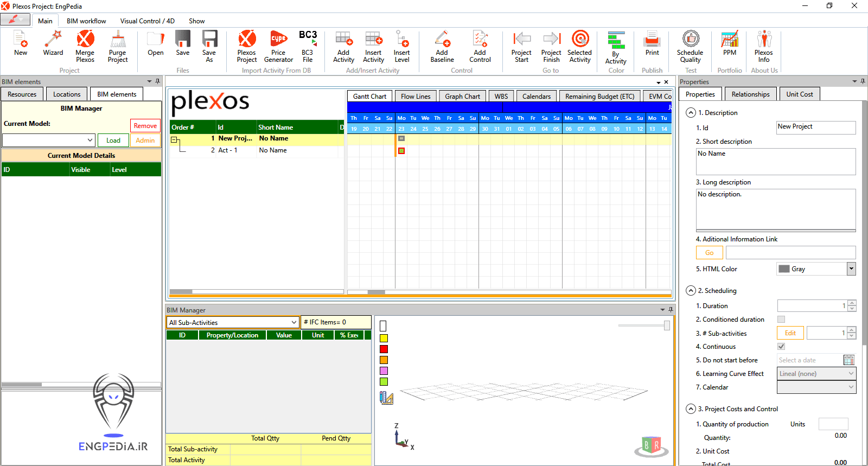The width and height of the screenshot is (868, 466).
Task: Open the PPM portfolio tool
Action: pos(730,43)
